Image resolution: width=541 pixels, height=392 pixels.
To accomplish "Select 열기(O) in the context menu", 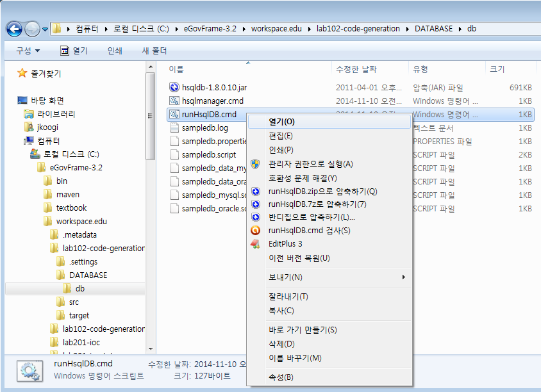I will (x=282, y=121).
